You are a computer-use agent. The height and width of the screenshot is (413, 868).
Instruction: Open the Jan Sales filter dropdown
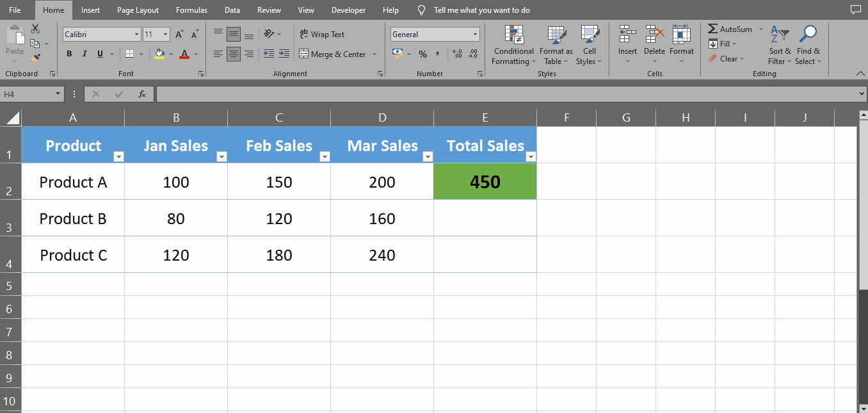pyautogui.click(x=221, y=157)
